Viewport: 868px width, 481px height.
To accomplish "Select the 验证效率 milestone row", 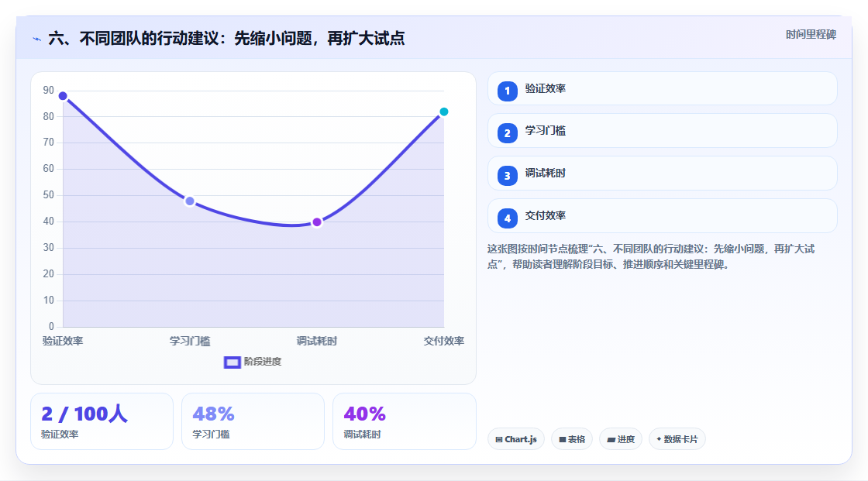I will click(x=662, y=88).
